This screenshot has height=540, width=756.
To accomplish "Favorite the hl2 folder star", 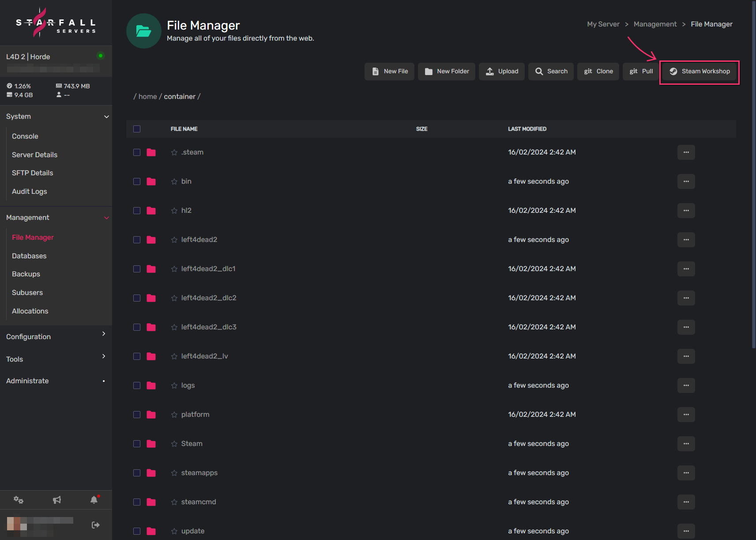I will [x=174, y=211].
